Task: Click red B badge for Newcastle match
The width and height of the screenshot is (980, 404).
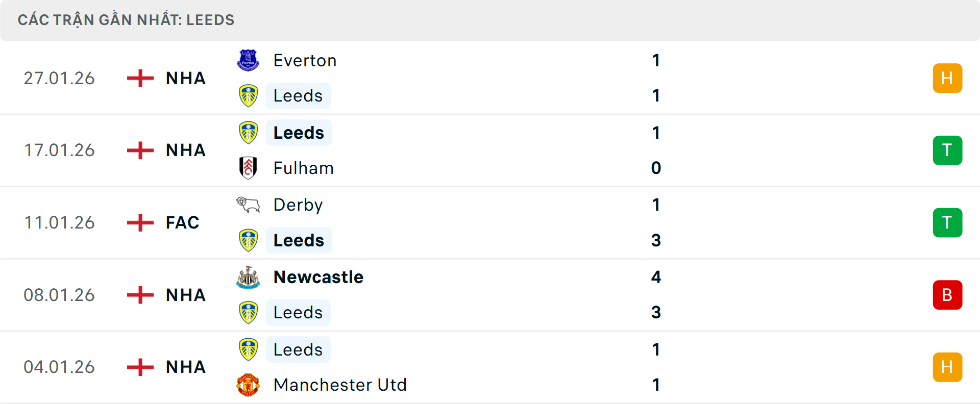Action: coord(947,295)
